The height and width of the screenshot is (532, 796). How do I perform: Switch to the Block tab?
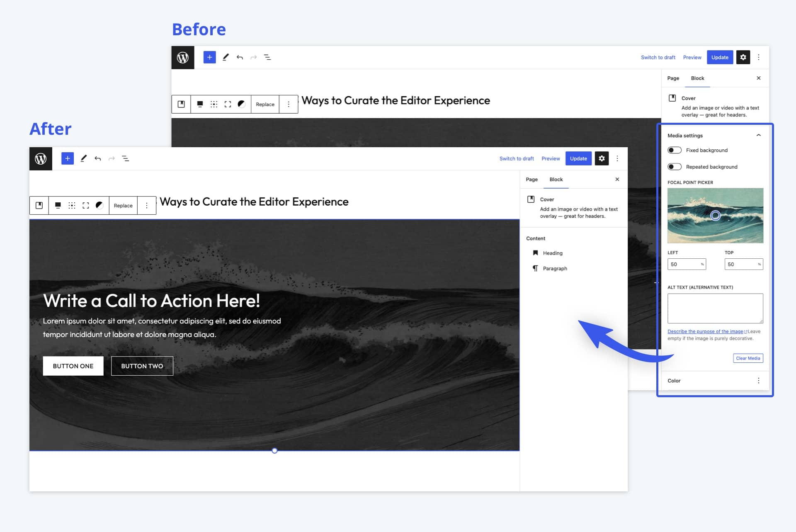click(555, 179)
